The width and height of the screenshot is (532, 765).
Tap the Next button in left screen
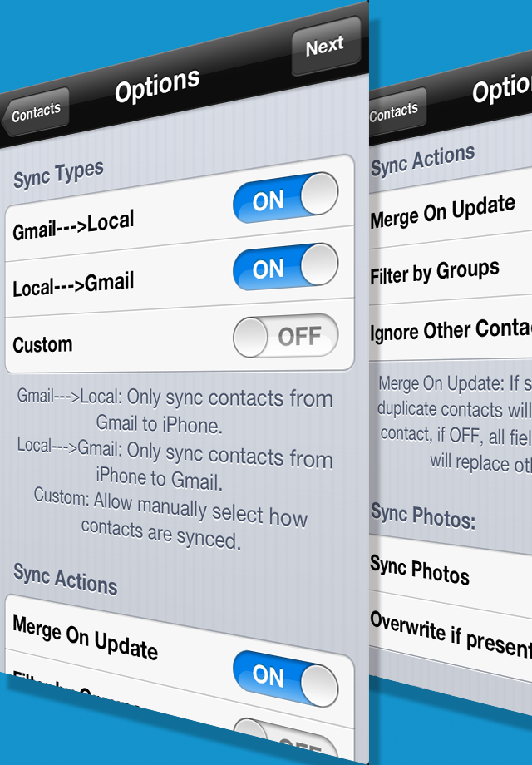pos(326,47)
